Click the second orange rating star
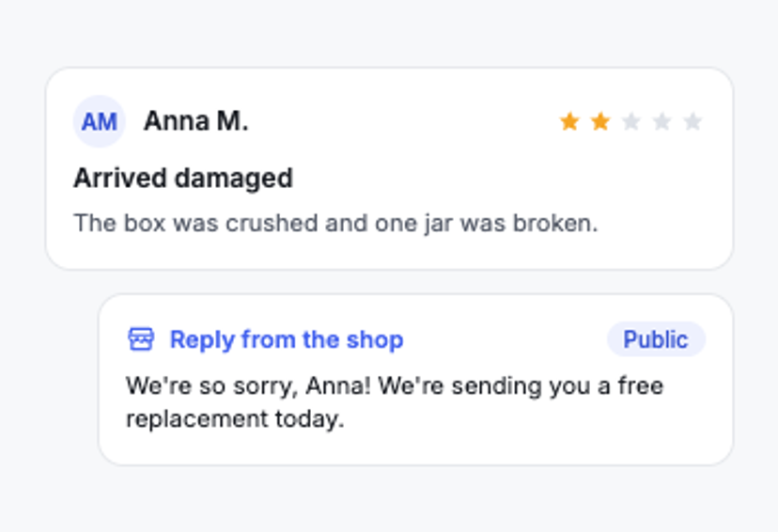 tap(600, 121)
